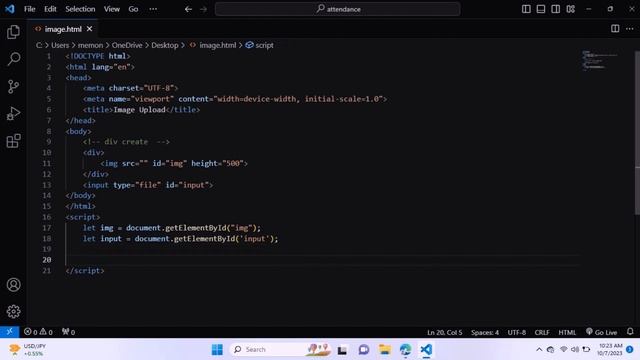Start server with Go Live

click(601, 332)
